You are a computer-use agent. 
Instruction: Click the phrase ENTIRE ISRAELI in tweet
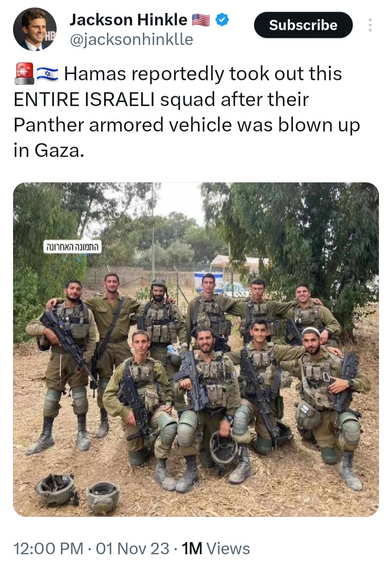tap(84, 99)
